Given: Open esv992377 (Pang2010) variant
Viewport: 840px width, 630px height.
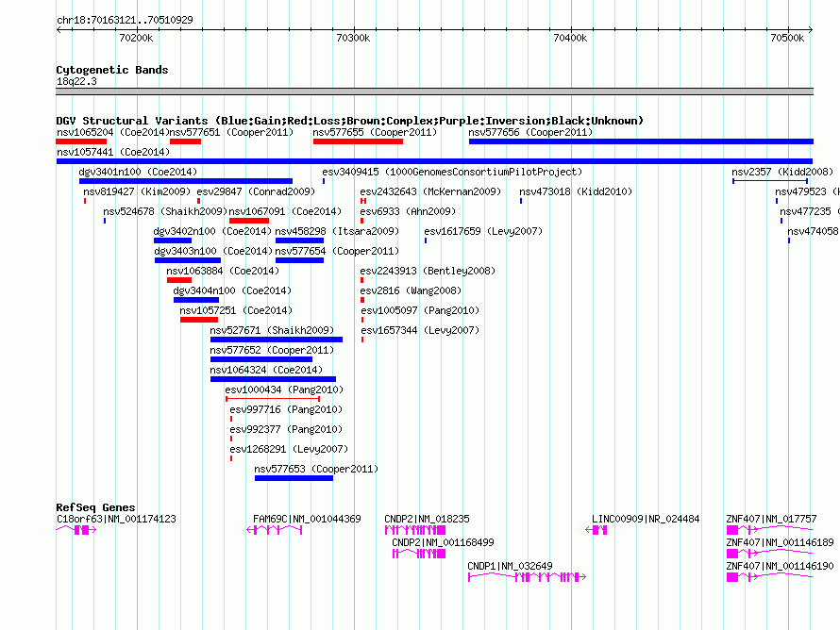Looking at the screenshot, I should [x=286, y=429].
